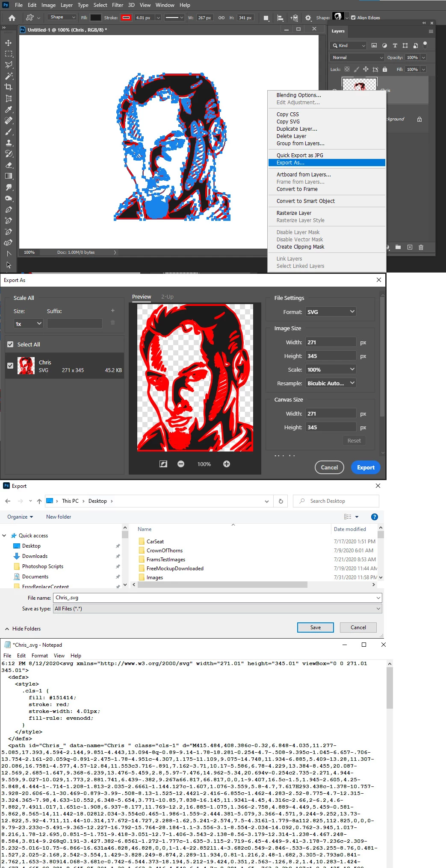Open the Kind filter dropdown
This screenshot has height=868, width=446.
pos(349,45)
